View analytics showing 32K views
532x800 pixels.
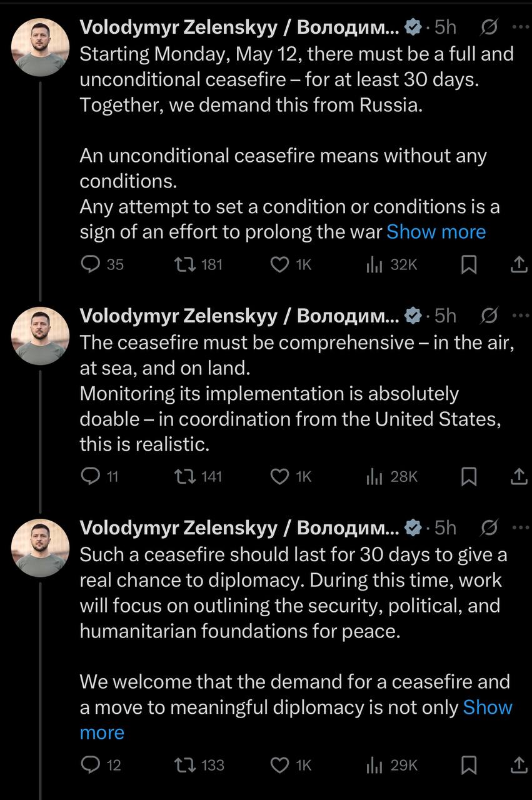(x=374, y=265)
